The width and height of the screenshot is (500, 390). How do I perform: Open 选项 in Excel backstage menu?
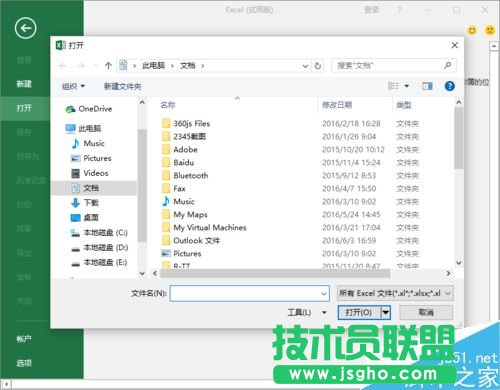24,363
